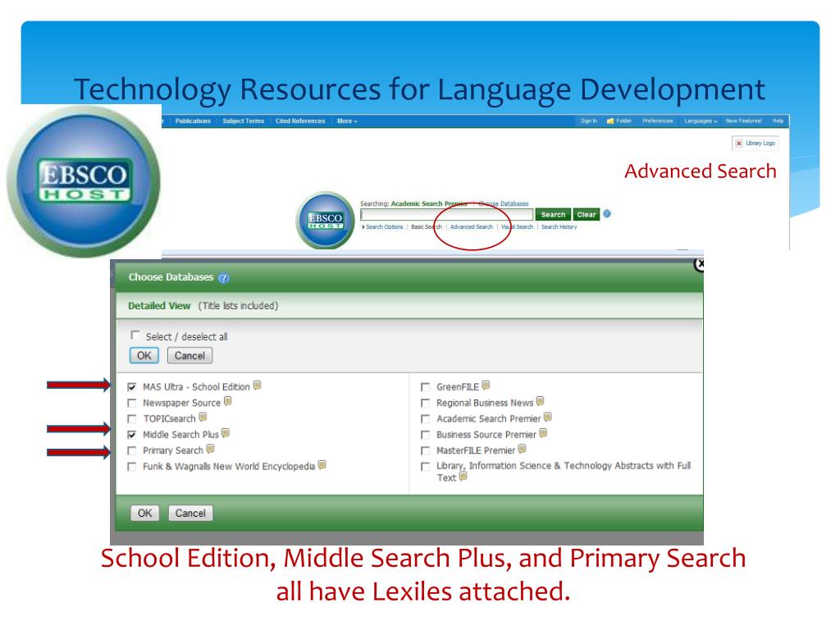Open Cited References menu item
Image resolution: width=840 pixels, height=630 pixels.
click(300, 121)
